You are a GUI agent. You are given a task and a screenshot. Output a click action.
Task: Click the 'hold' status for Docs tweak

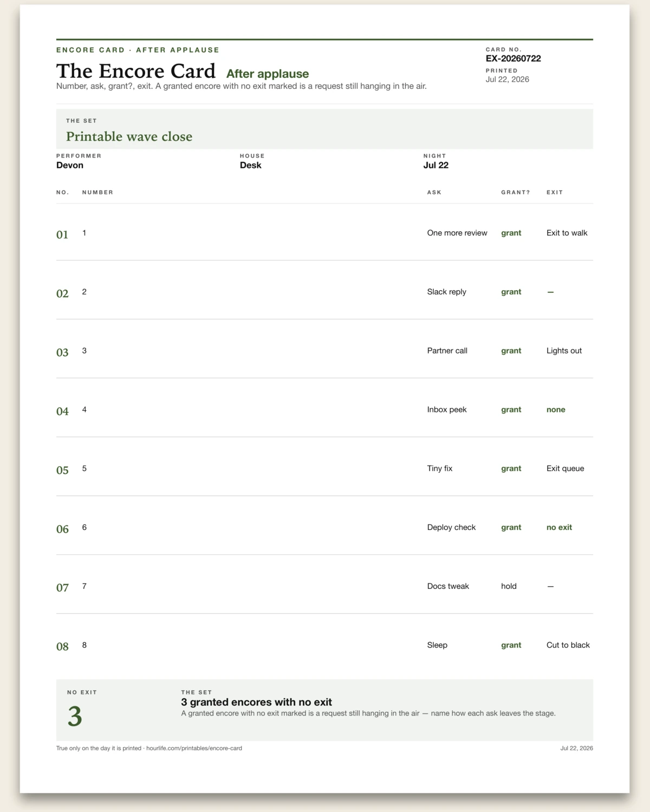(x=509, y=586)
